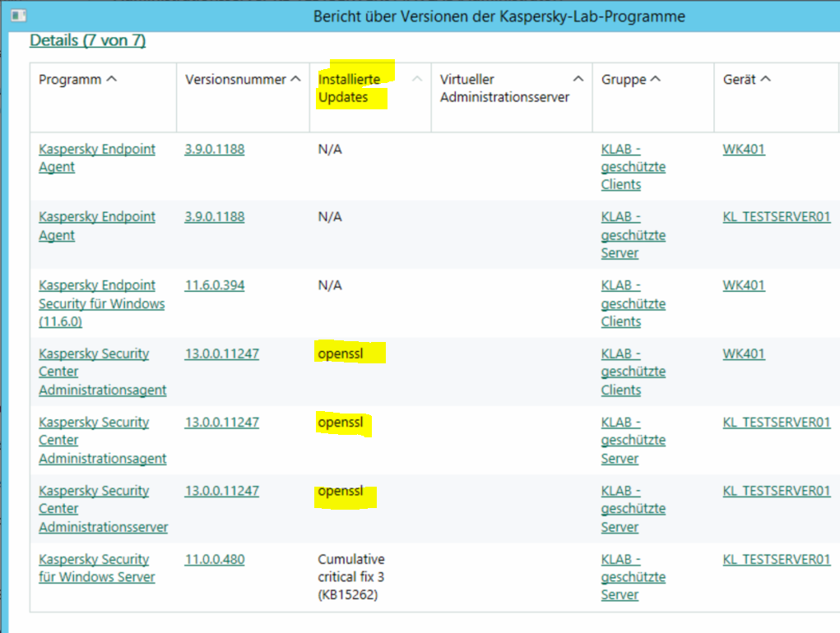Open Kaspersky Endpoint Agent link for WK401
840x633 pixels.
(x=97, y=158)
